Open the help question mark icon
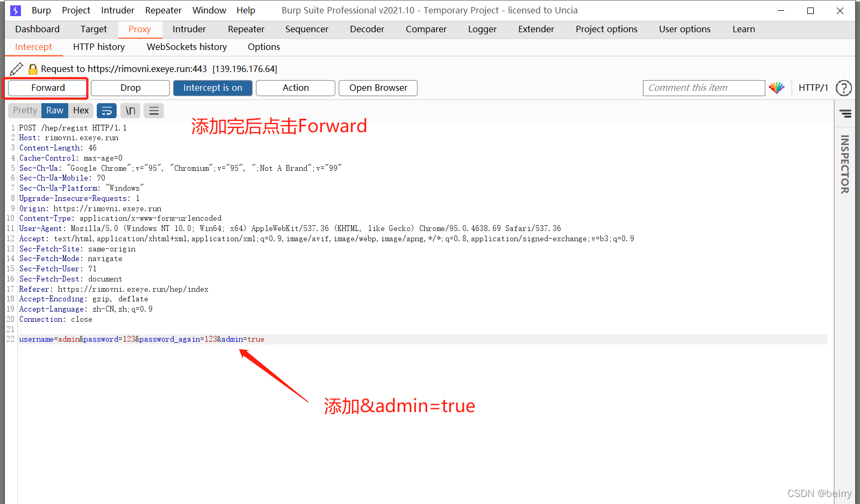 point(844,88)
